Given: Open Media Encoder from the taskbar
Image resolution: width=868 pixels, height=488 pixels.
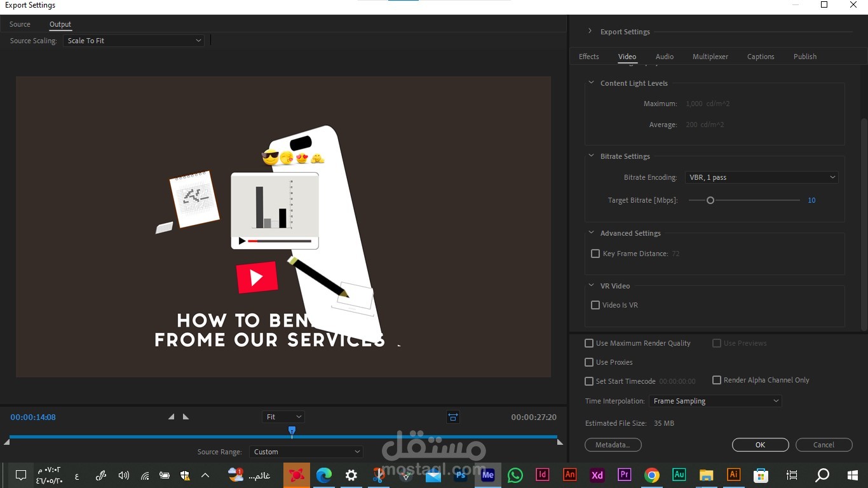Looking at the screenshot, I should (x=488, y=475).
